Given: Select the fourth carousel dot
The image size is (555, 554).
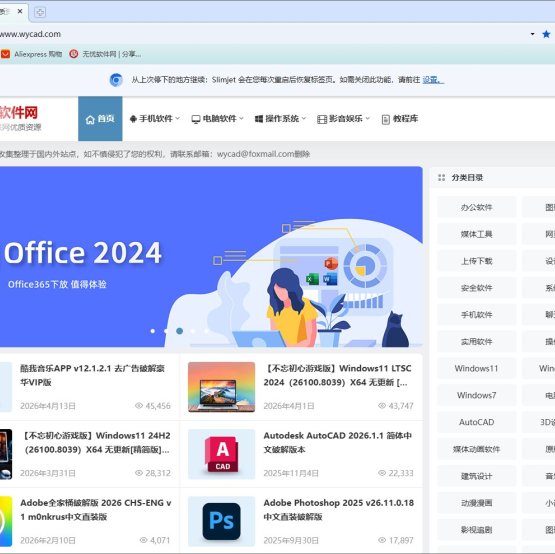Looking at the screenshot, I should [193, 331].
